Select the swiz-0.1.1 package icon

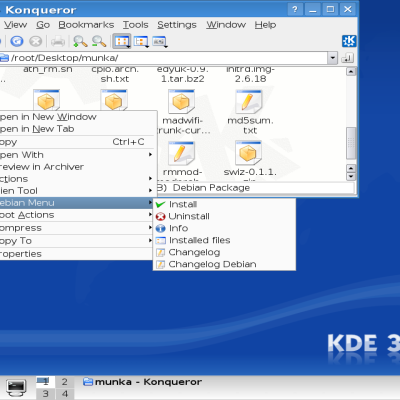coord(248,153)
